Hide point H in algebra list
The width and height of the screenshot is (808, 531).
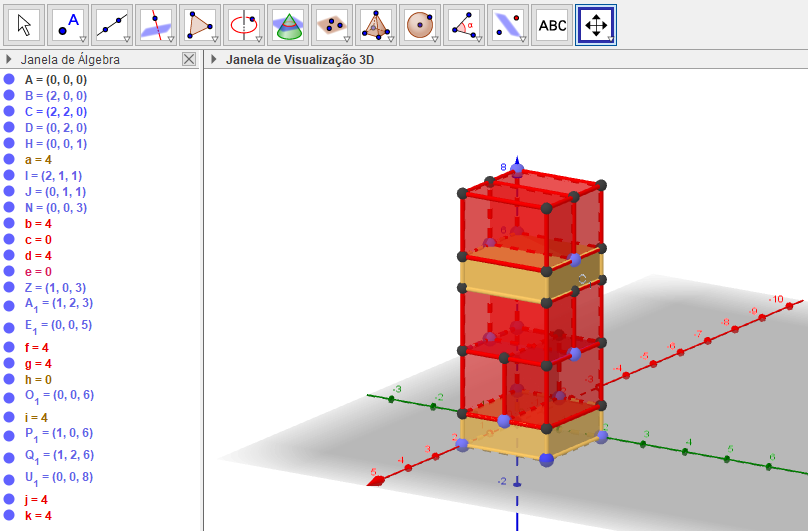9,143
